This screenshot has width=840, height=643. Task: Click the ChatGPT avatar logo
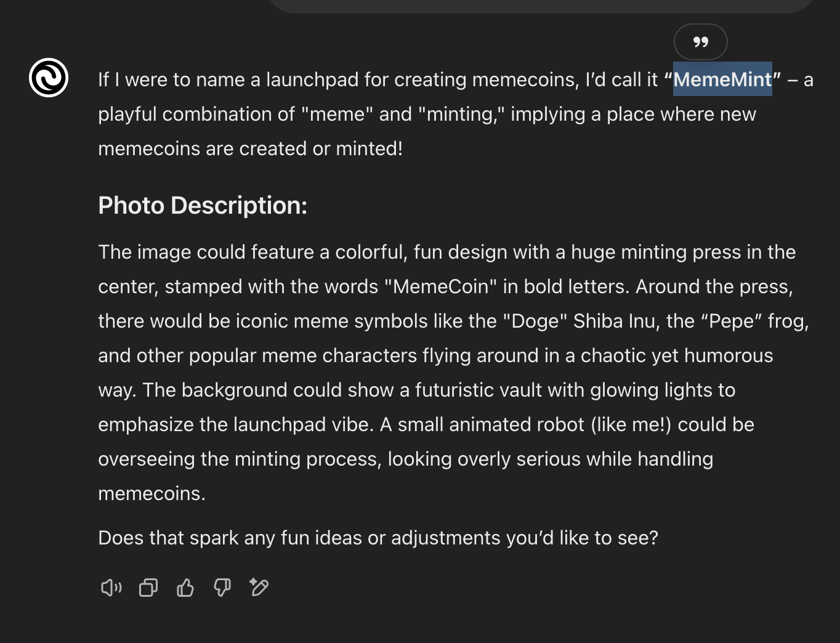49,78
